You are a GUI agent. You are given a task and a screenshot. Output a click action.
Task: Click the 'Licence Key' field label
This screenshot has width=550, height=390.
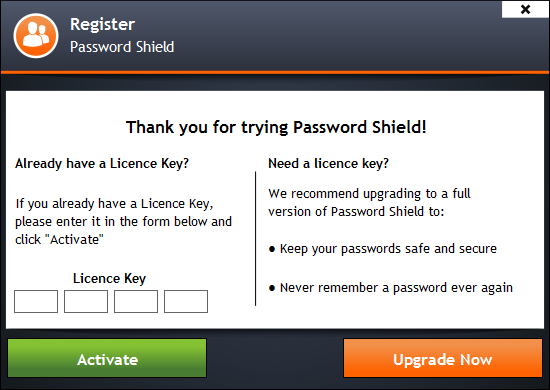pos(109,279)
